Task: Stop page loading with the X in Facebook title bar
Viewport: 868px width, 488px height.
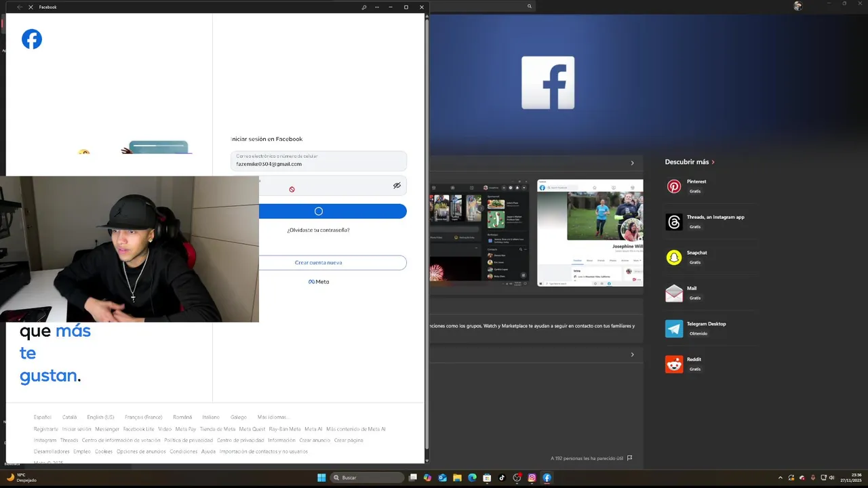Action: pyautogui.click(x=31, y=7)
